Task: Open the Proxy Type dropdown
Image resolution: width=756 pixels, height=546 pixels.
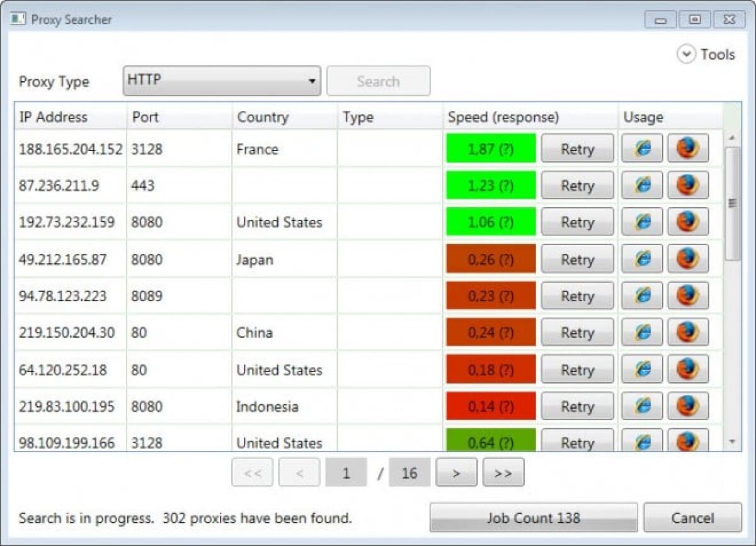Action: pyautogui.click(x=312, y=81)
